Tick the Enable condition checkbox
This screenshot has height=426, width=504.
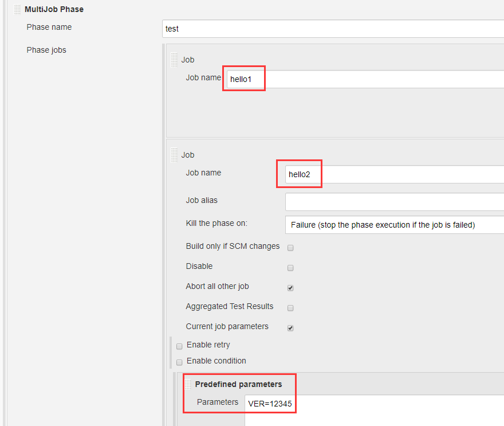(179, 362)
